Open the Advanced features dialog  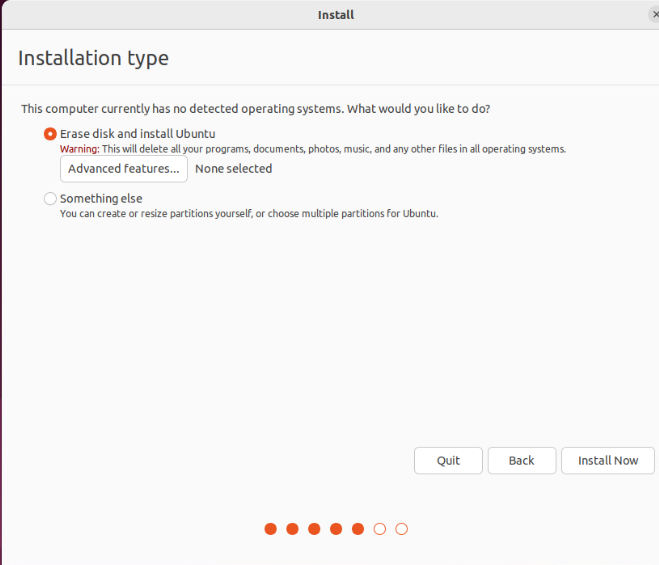pyautogui.click(x=124, y=169)
